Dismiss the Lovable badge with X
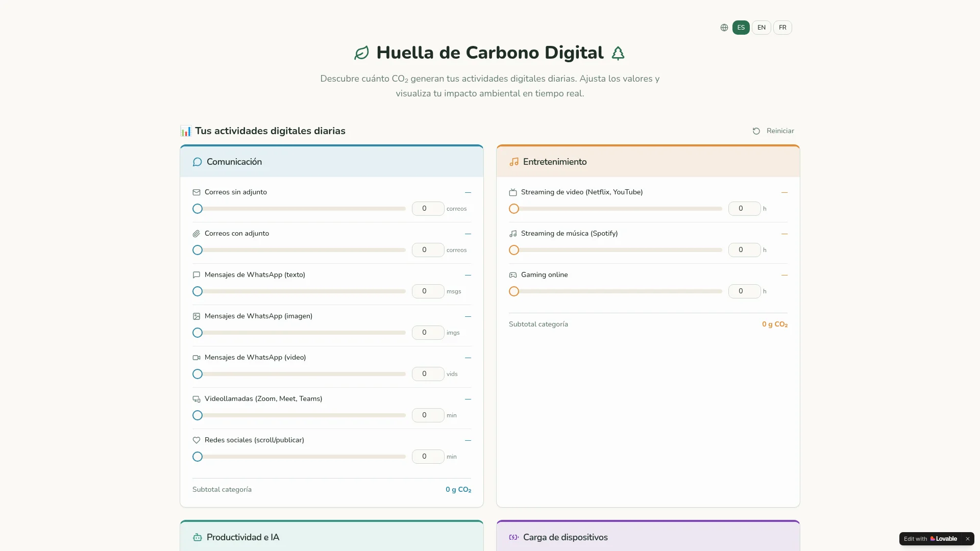Screen dimensions: 980x551 [967, 539]
